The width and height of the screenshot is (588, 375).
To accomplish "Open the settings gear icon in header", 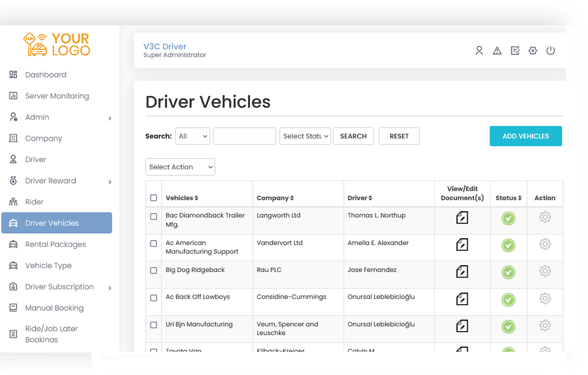I will click(x=532, y=51).
